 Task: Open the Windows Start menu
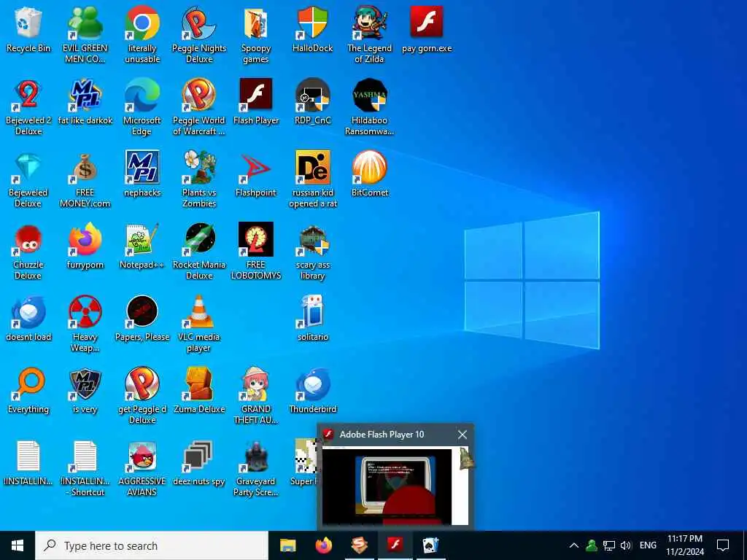click(18, 545)
